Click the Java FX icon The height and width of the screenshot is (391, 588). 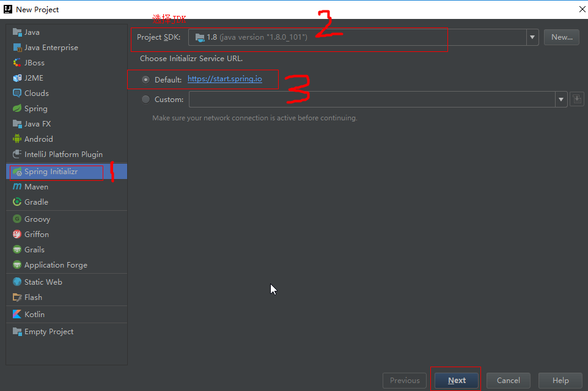pos(17,123)
